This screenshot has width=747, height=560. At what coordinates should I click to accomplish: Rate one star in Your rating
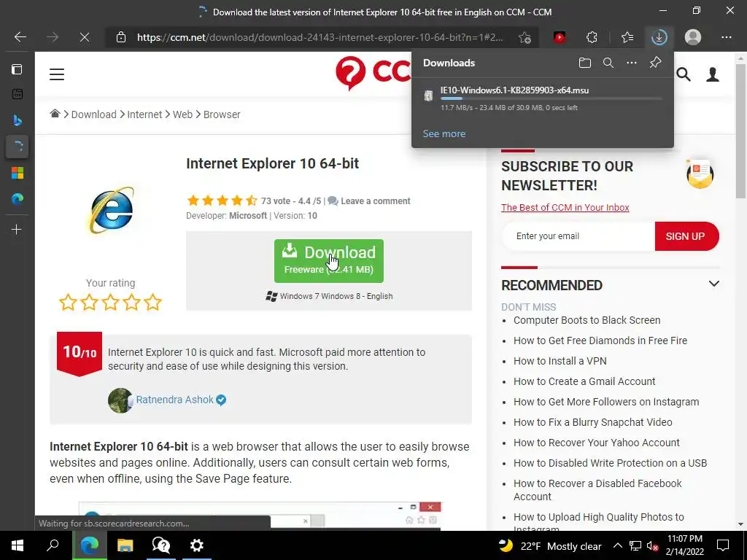[x=68, y=302]
